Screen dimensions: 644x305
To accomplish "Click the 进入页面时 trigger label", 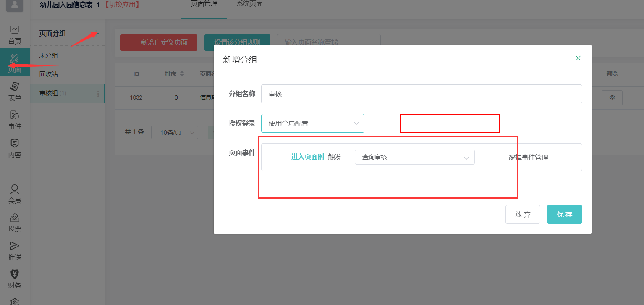I will 308,157.
